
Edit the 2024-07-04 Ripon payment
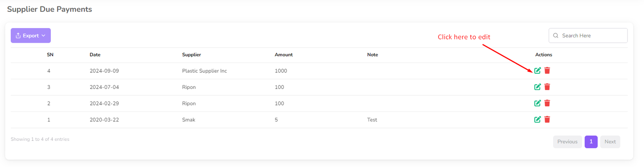tap(537, 87)
